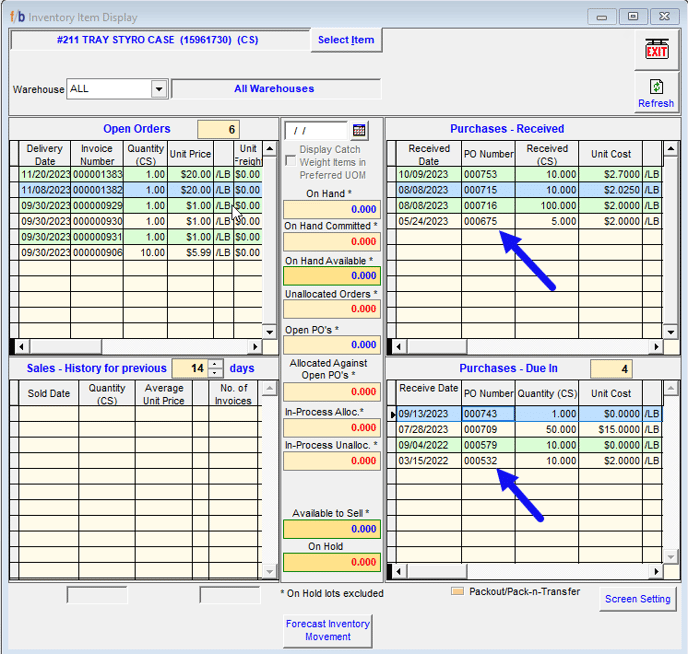Click the On Hand Committed value field
Screen dimensions: 688x654
[332, 242]
